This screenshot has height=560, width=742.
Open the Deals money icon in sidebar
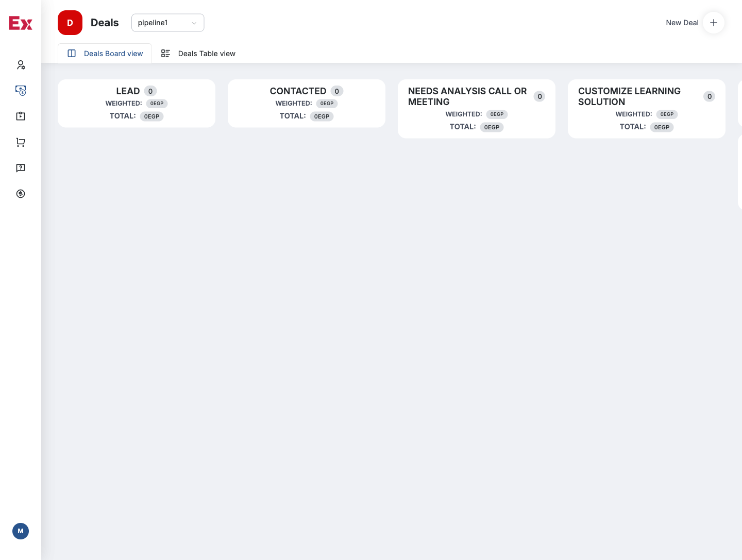coord(21,91)
